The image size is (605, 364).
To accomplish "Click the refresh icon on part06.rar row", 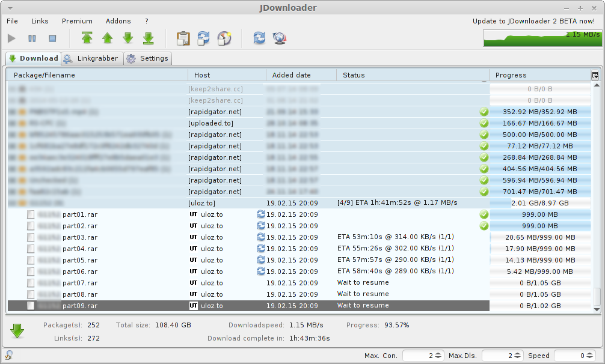I will pos(261,271).
